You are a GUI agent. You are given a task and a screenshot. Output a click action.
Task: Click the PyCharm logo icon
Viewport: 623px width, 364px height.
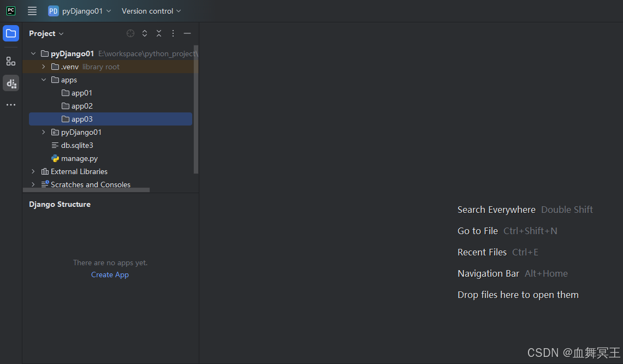pyautogui.click(x=11, y=11)
